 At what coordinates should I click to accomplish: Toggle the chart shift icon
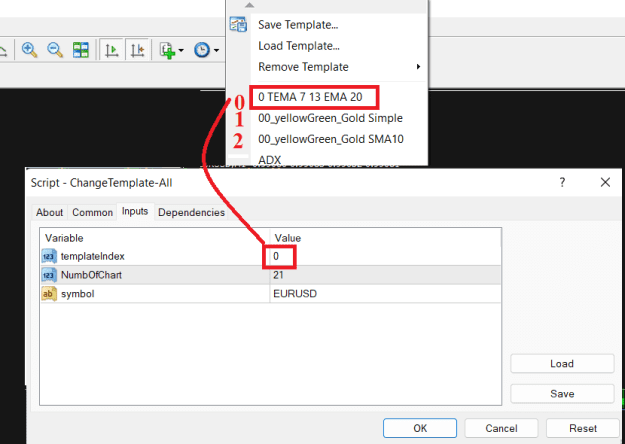click(137, 50)
